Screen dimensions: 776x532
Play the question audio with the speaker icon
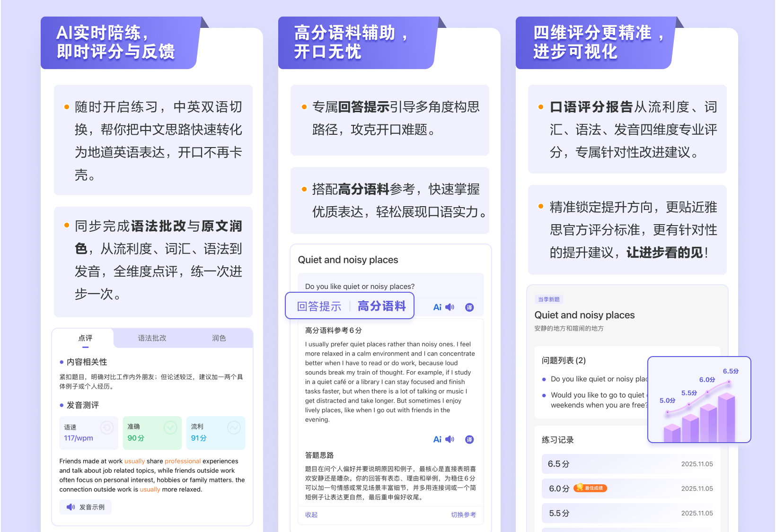(450, 307)
